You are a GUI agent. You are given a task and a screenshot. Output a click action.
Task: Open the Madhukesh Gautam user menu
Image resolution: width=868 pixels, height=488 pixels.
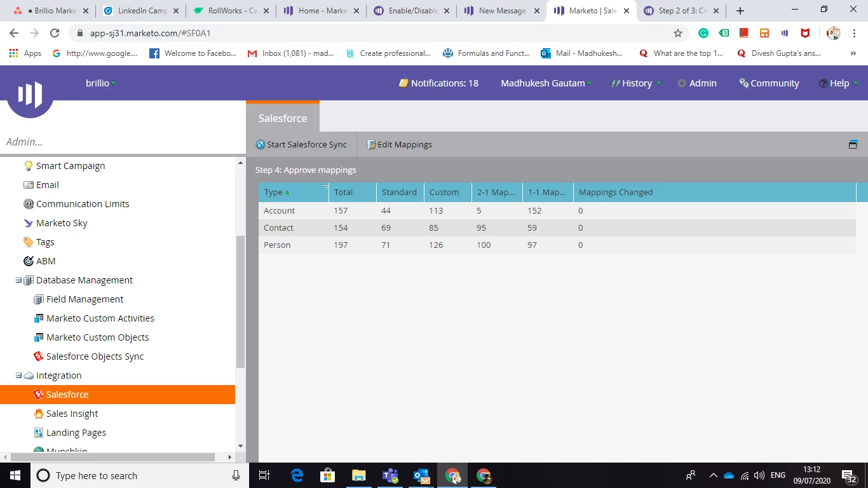coord(546,83)
